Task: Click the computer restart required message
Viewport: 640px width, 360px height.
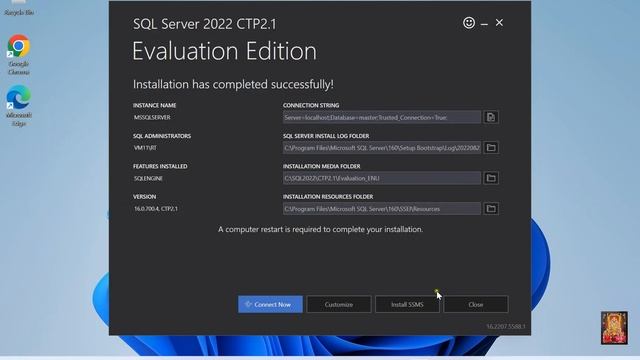Action: [320, 229]
